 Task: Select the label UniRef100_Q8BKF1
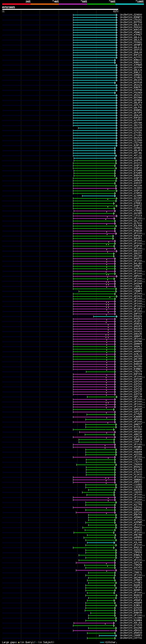pos(131,337)
